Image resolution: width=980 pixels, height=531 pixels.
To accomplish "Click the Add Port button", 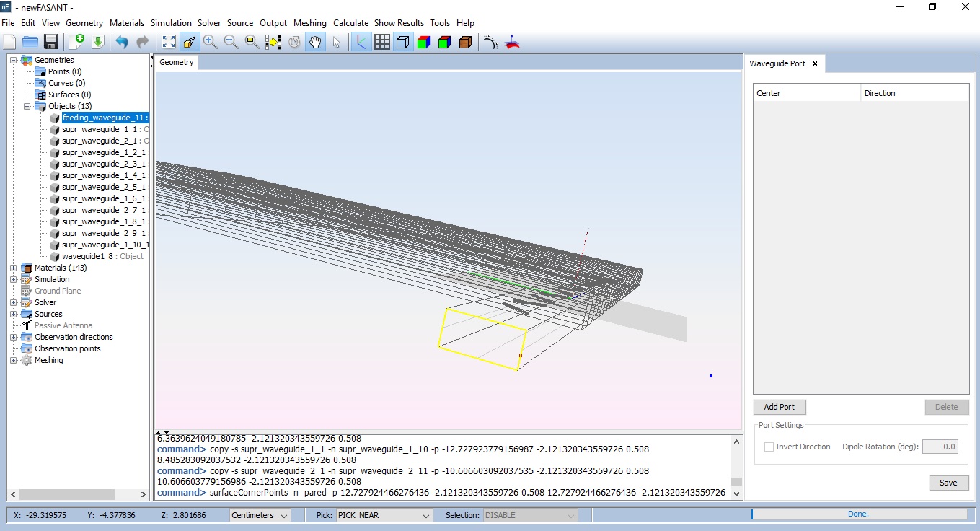I will (x=779, y=407).
